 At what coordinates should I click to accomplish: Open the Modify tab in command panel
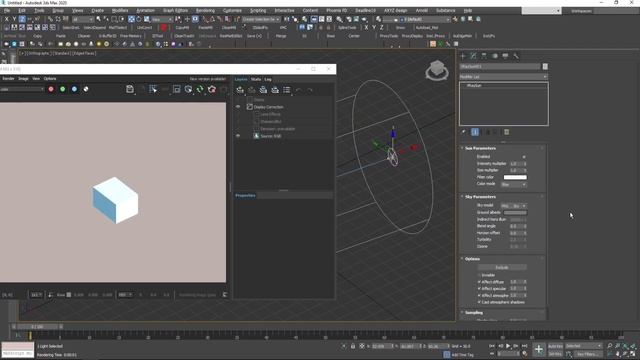pyautogui.click(x=473, y=56)
